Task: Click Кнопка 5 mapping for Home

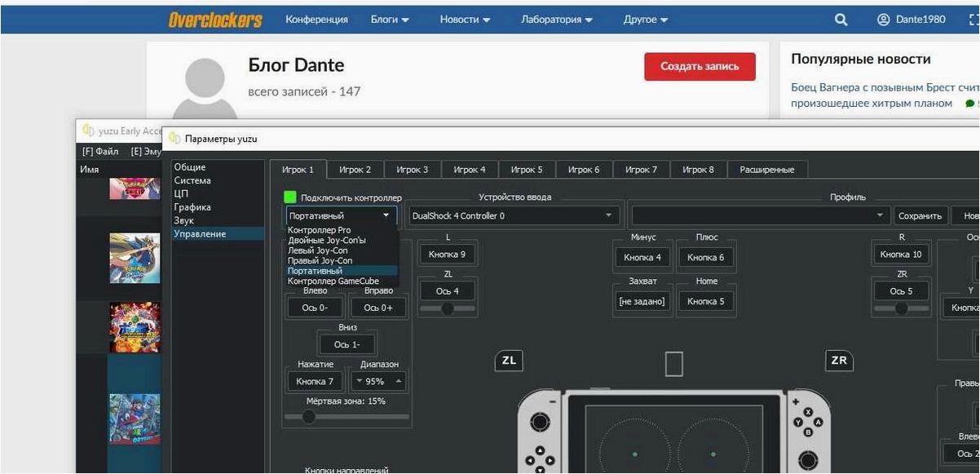Action: 705,301
